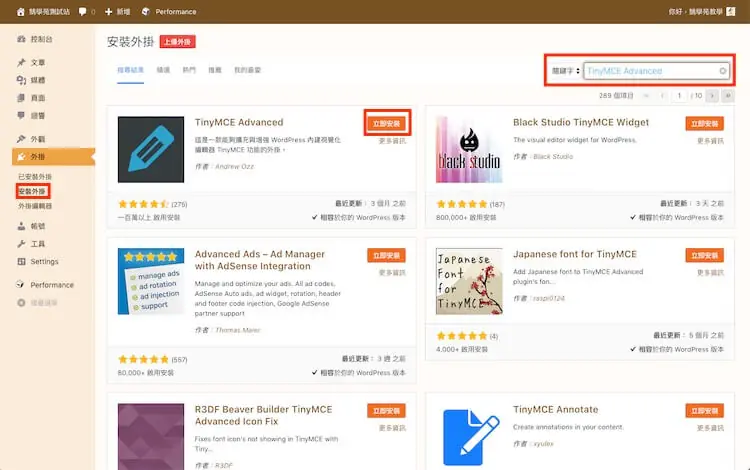Open the 文章 posts pin icon in the sidebar
The width and height of the screenshot is (750, 470).
click(21, 63)
